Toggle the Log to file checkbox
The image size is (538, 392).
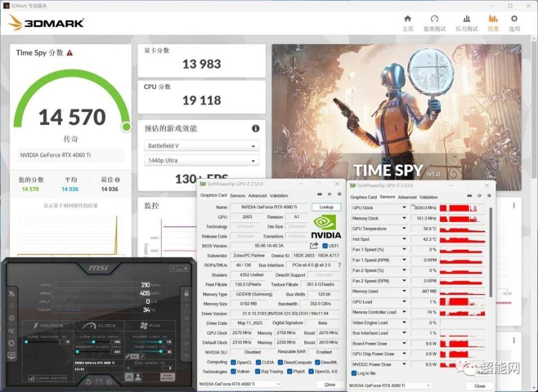tap(354, 373)
